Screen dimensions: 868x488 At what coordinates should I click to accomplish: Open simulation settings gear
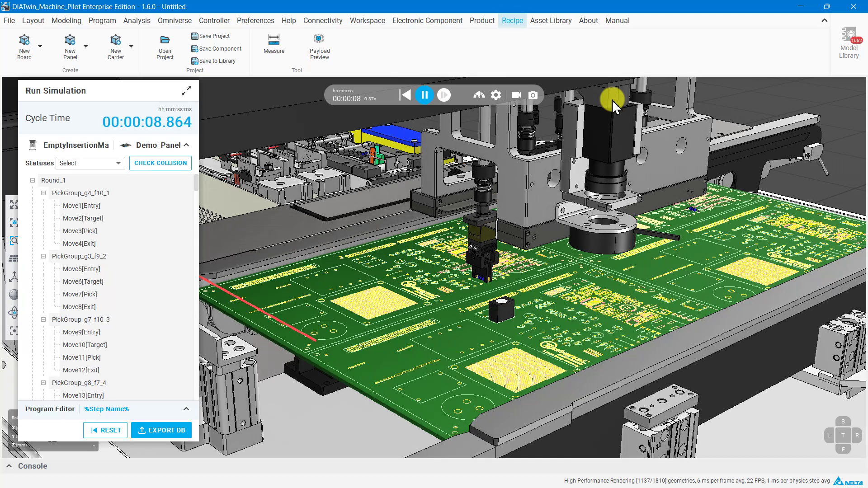coord(496,95)
